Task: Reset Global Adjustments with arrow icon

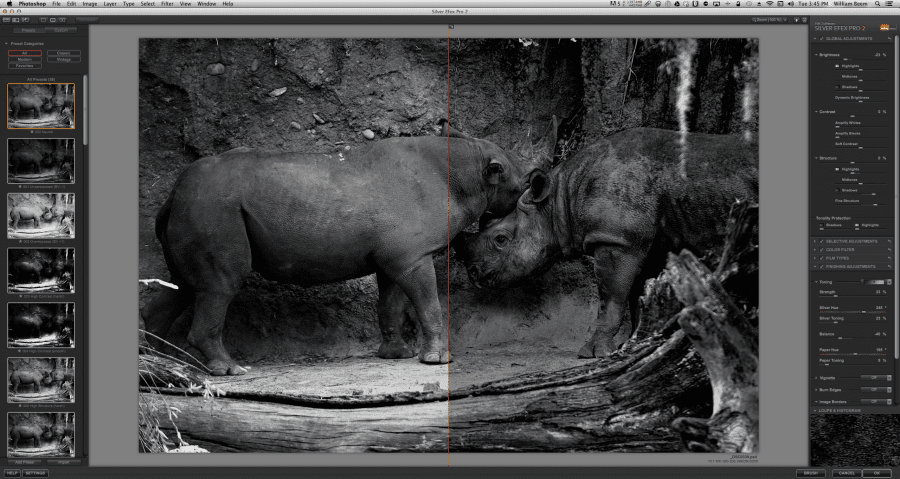Action: pos(890,38)
